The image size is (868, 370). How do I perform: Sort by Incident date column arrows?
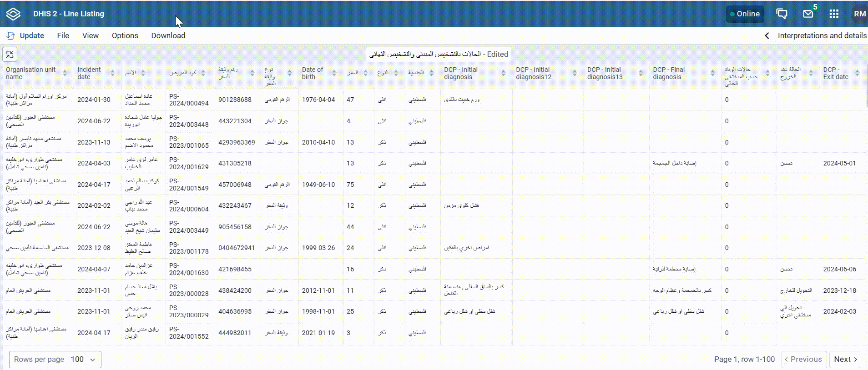pos(112,73)
